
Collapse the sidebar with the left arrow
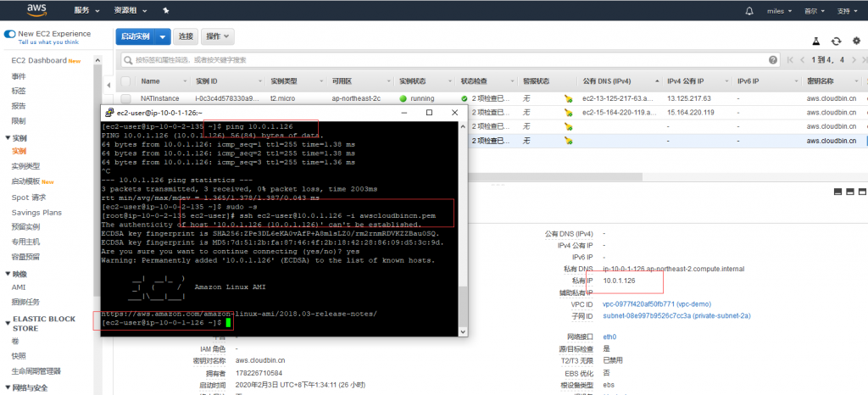click(x=108, y=85)
